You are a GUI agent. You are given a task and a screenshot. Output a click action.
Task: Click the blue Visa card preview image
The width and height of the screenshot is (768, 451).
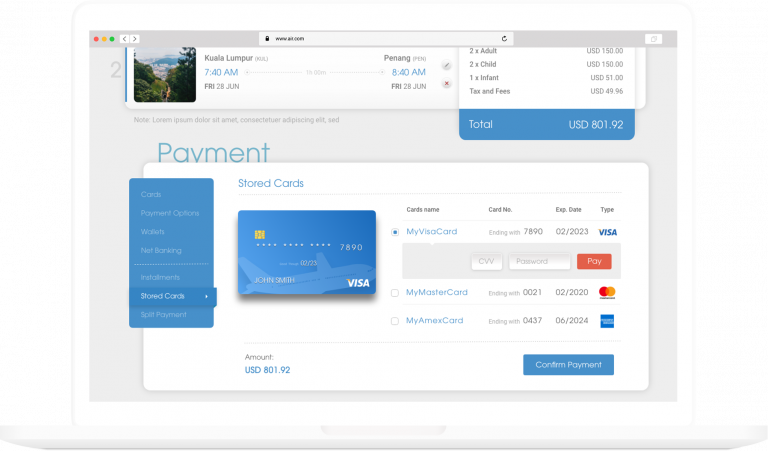(307, 252)
